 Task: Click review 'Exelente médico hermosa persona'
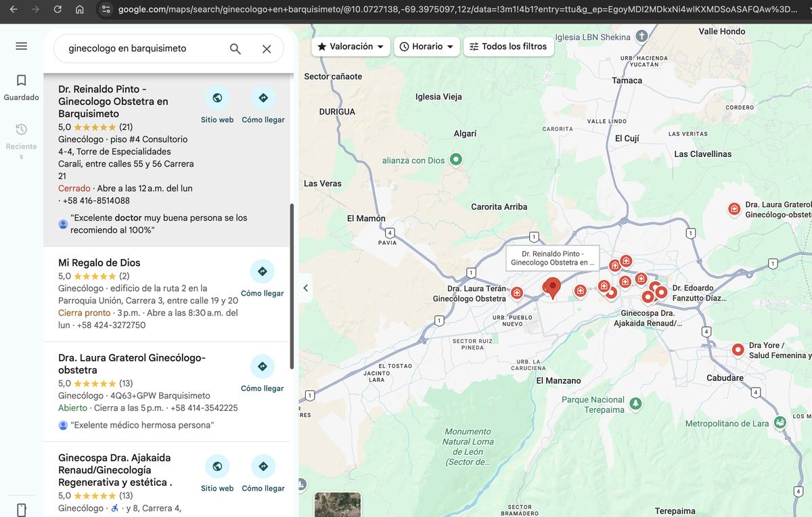142,425
